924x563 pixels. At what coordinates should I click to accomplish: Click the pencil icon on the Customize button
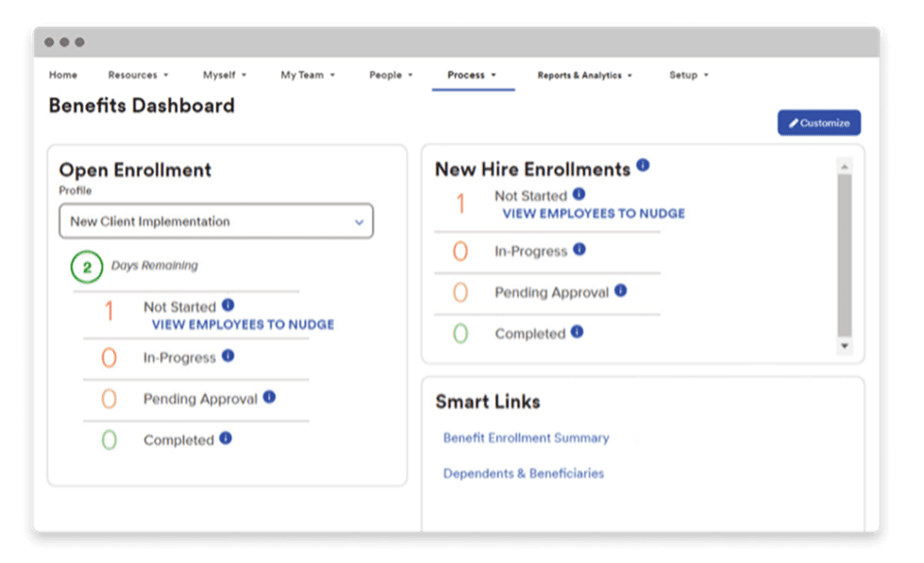pyautogui.click(x=794, y=123)
